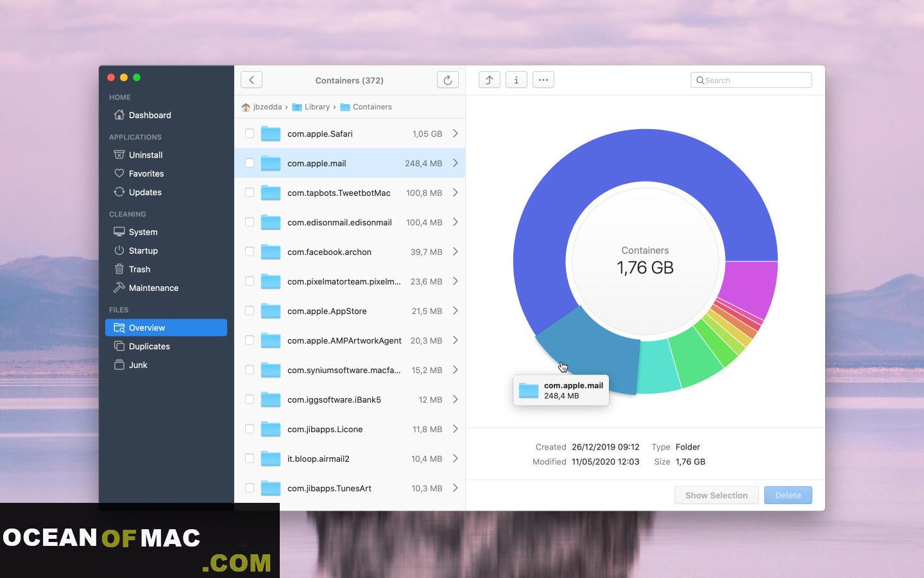The width and height of the screenshot is (924, 578).
Task: Expand com.apple.Safari with its chevron
Action: click(x=456, y=134)
